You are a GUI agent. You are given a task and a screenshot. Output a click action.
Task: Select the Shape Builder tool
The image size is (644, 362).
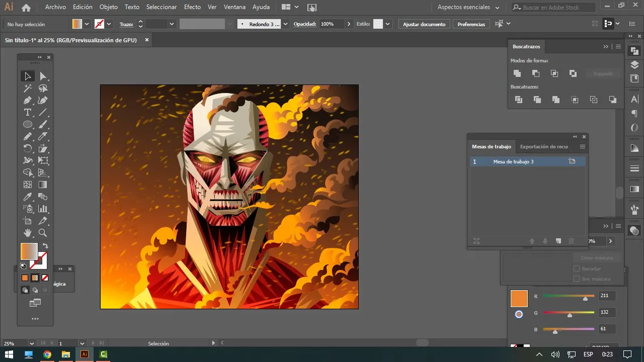(x=28, y=173)
